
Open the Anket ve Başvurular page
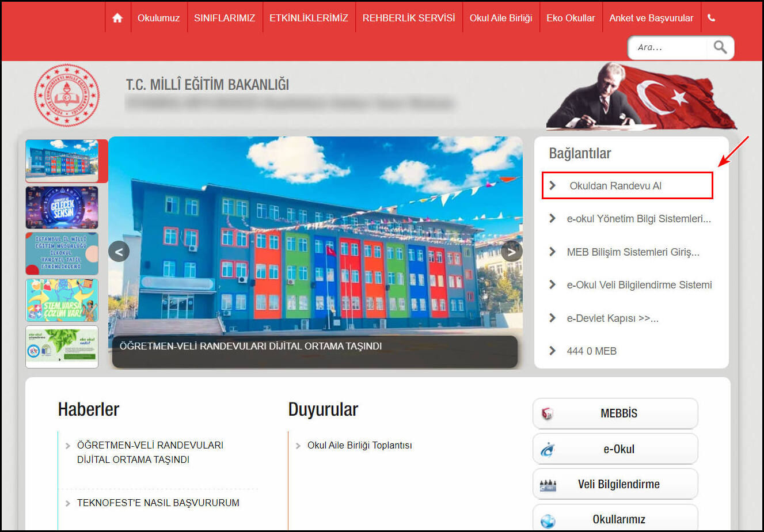coord(651,17)
